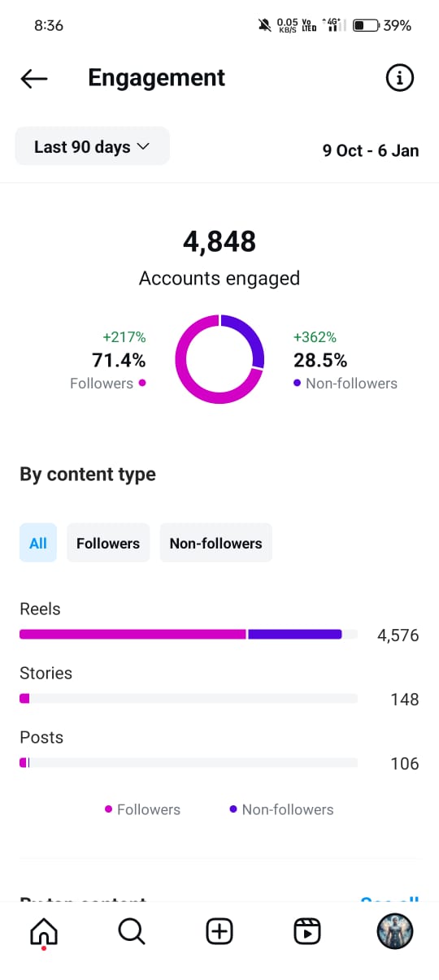Image resolution: width=439 pixels, height=980 pixels.
Task: Tap the muted notifications bell icon
Action: coord(265,25)
